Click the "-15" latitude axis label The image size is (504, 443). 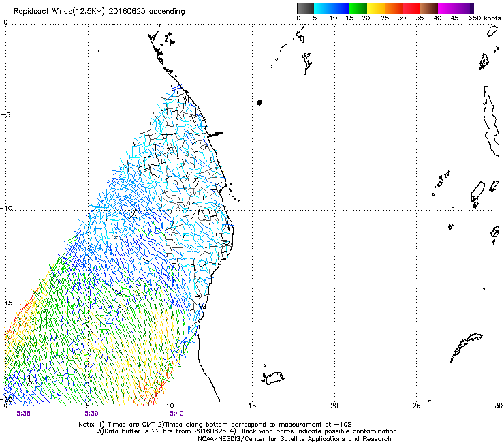pyautogui.click(x=6, y=303)
